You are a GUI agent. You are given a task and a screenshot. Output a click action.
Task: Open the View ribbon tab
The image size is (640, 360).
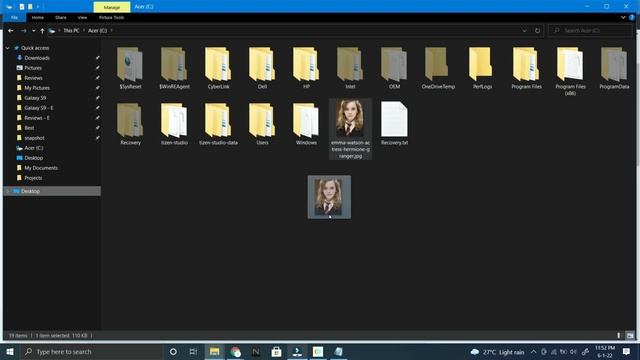tap(82, 18)
